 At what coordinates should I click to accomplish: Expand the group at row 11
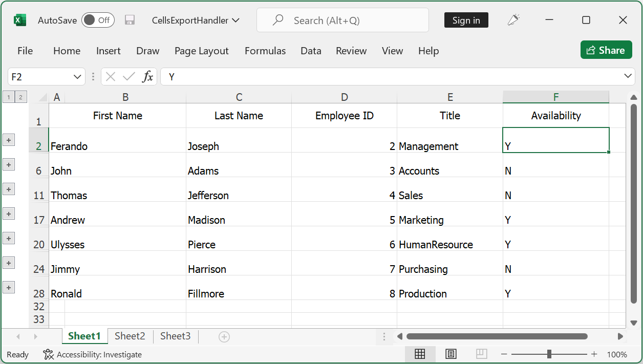coord(9,189)
